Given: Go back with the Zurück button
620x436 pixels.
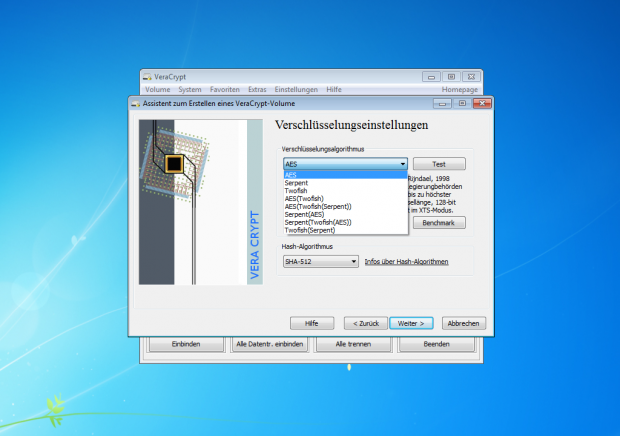Looking at the screenshot, I should (366, 323).
